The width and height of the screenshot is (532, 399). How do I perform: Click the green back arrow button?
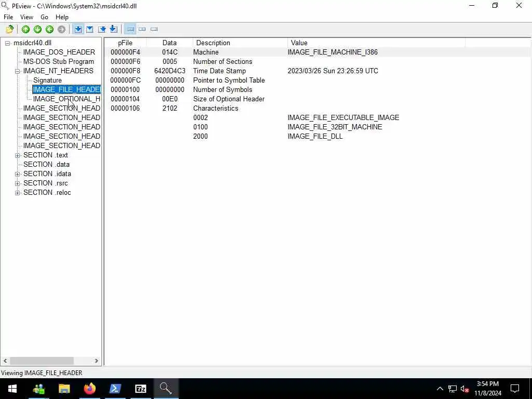(x=49, y=29)
